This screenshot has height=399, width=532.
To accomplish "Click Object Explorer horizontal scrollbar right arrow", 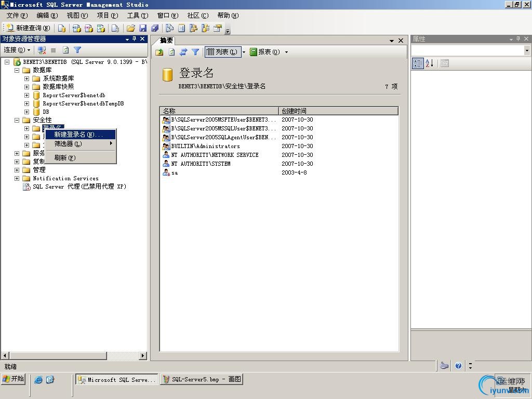I will click(x=143, y=355).
